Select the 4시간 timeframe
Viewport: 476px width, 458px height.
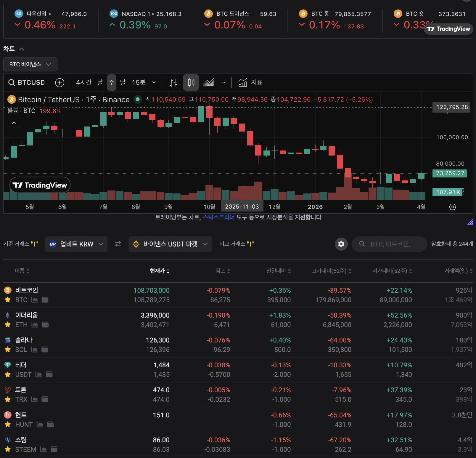84,82
